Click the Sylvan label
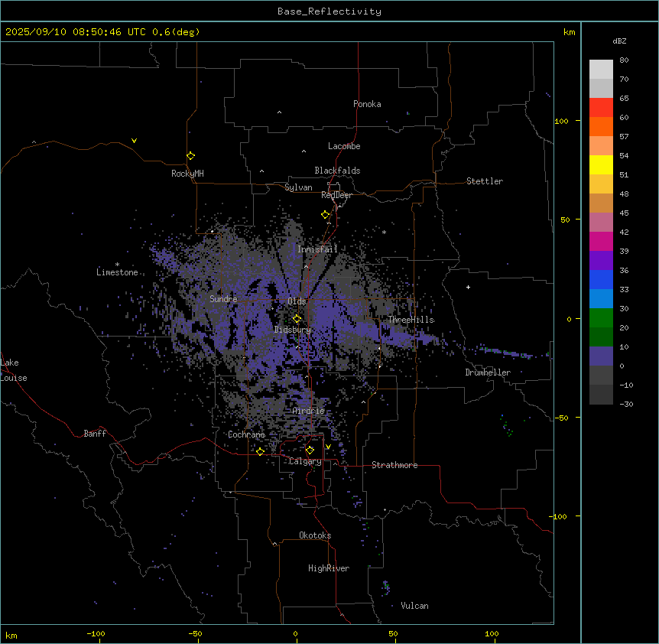Screen dimensions: 659x644 point(298,187)
